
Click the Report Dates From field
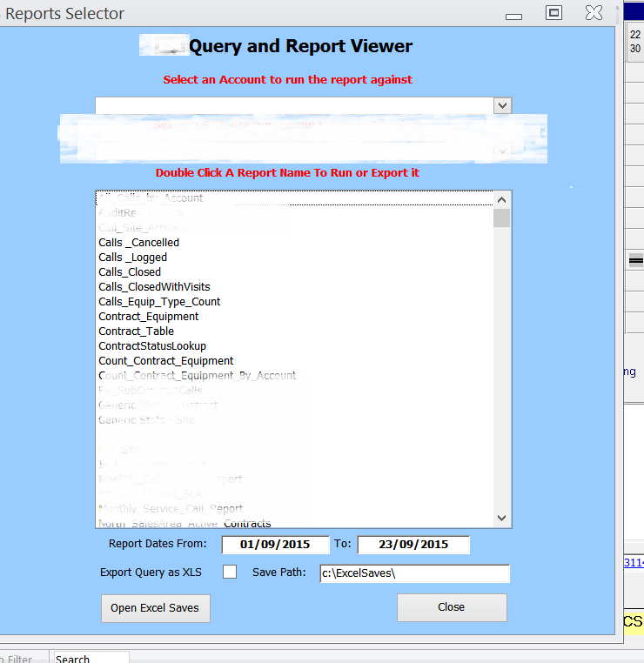click(x=275, y=545)
